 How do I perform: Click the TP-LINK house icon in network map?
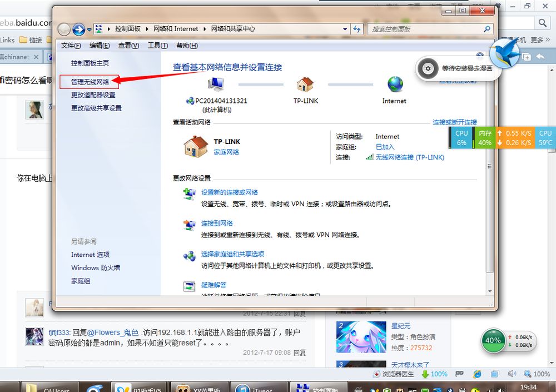[x=305, y=84]
